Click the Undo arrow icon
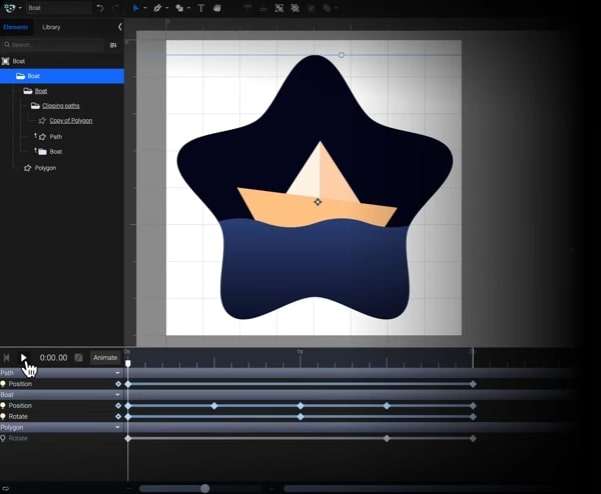This screenshot has height=494, width=601. pos(99,8)
